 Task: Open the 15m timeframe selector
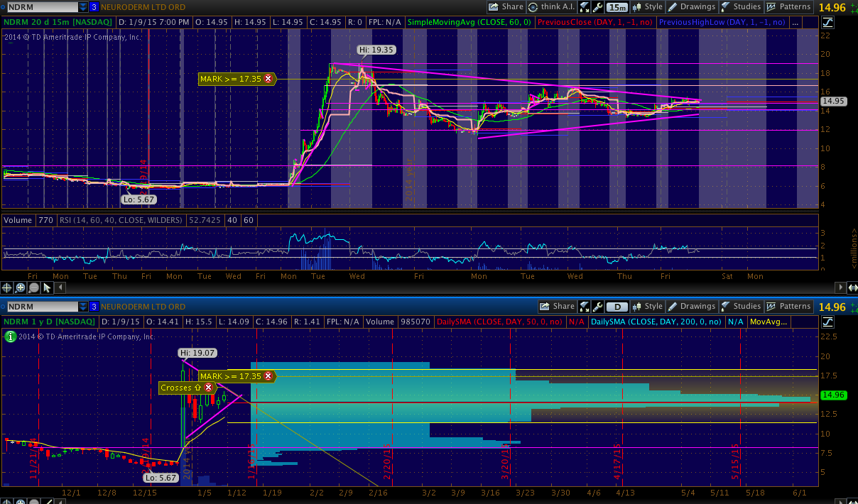[617, 7]
